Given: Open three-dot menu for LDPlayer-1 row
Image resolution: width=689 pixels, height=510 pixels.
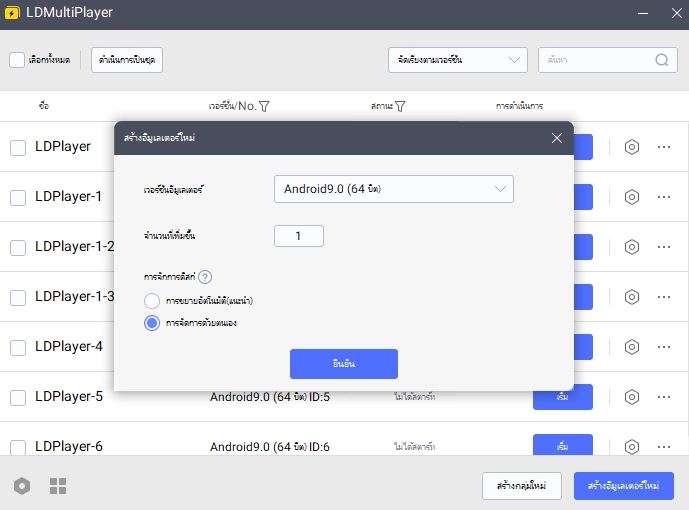Looking at the screenshot, I should [664, 197].
